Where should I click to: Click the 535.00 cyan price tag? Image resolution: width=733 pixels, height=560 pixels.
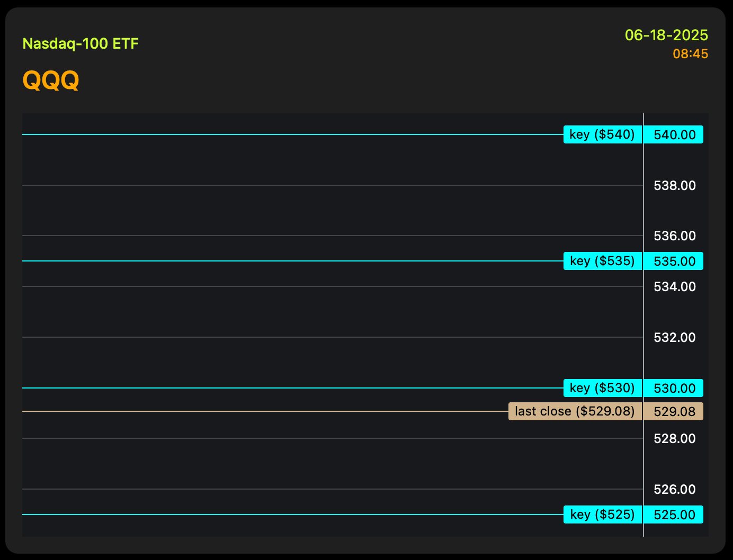[x=674, y=261]
